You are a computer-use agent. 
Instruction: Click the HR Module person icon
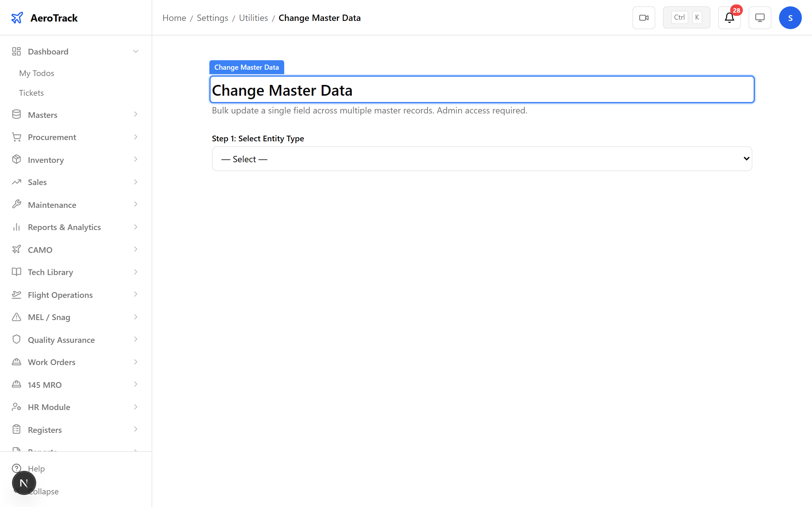point(17,407)
